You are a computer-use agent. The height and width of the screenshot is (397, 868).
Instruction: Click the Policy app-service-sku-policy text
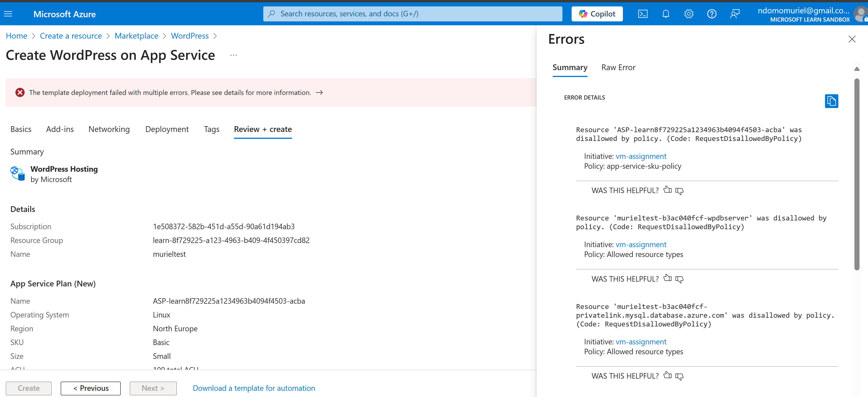click(633, 166)
